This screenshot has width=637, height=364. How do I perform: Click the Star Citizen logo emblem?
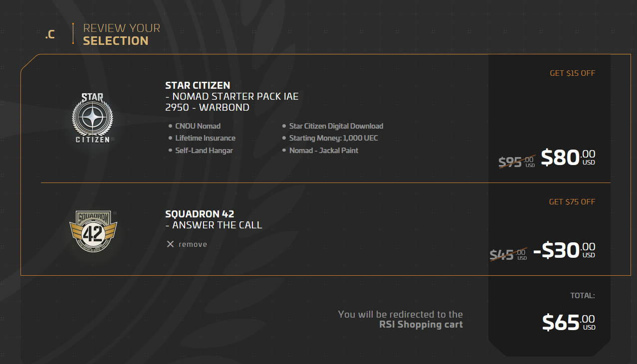[93, 118]
